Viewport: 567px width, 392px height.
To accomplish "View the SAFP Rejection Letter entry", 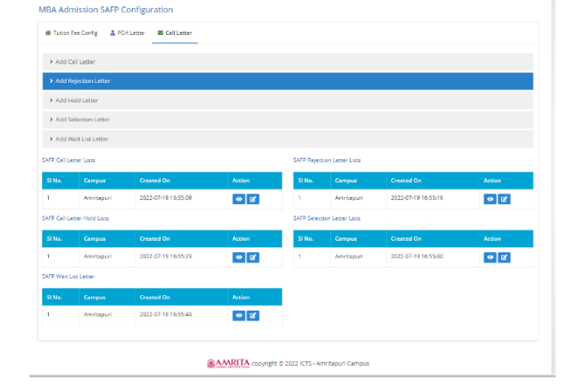I will 491,198.
